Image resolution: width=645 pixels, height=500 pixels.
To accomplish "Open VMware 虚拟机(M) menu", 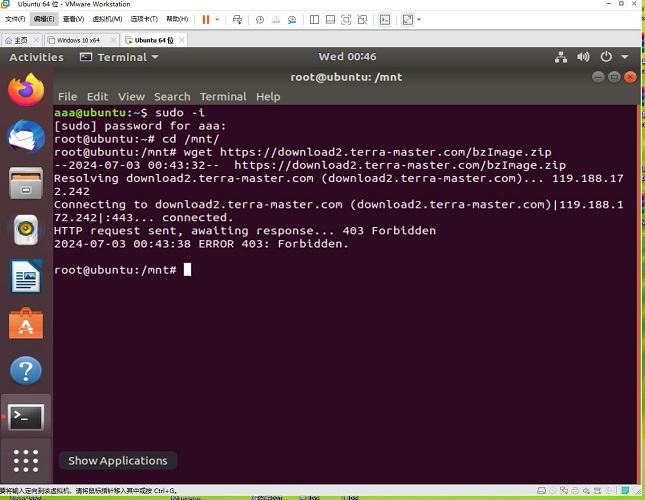I will pyautogui.click(x=107, y=19).
